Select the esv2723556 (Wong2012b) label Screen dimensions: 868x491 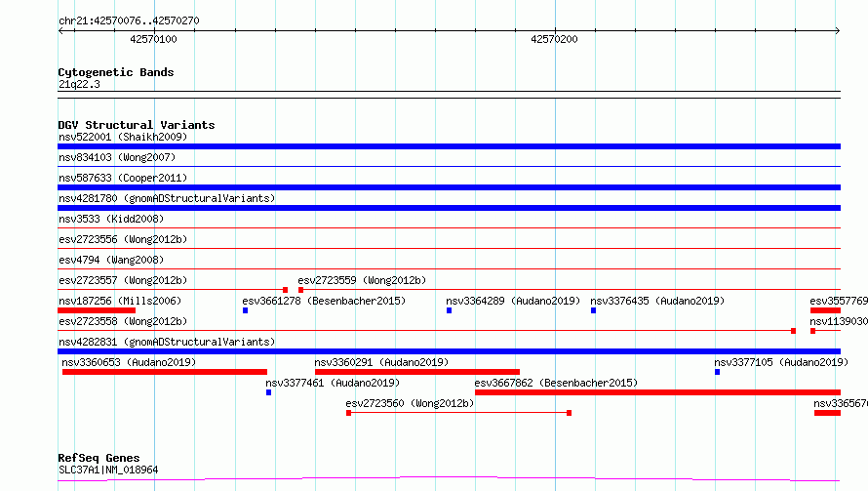123,239
